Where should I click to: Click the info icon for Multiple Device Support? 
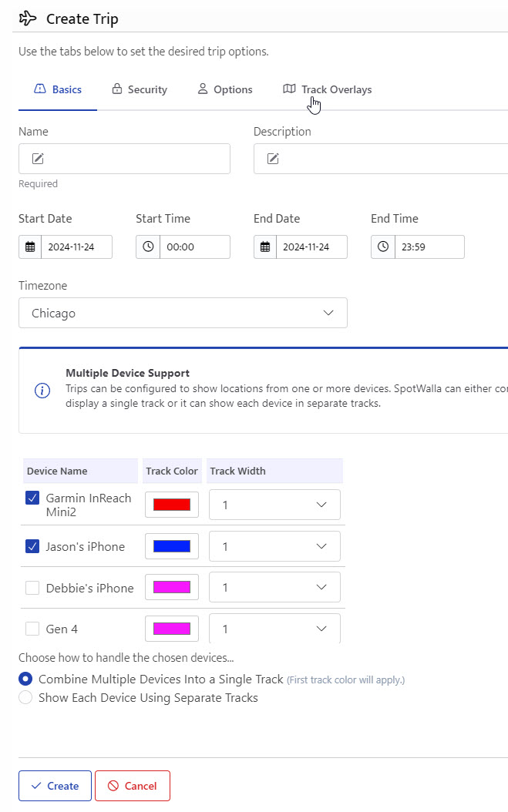(x=42, y=391)
